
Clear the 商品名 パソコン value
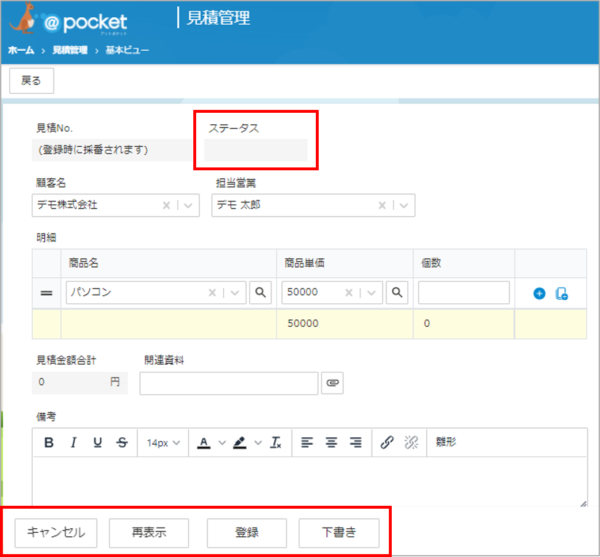click(212, 293)
